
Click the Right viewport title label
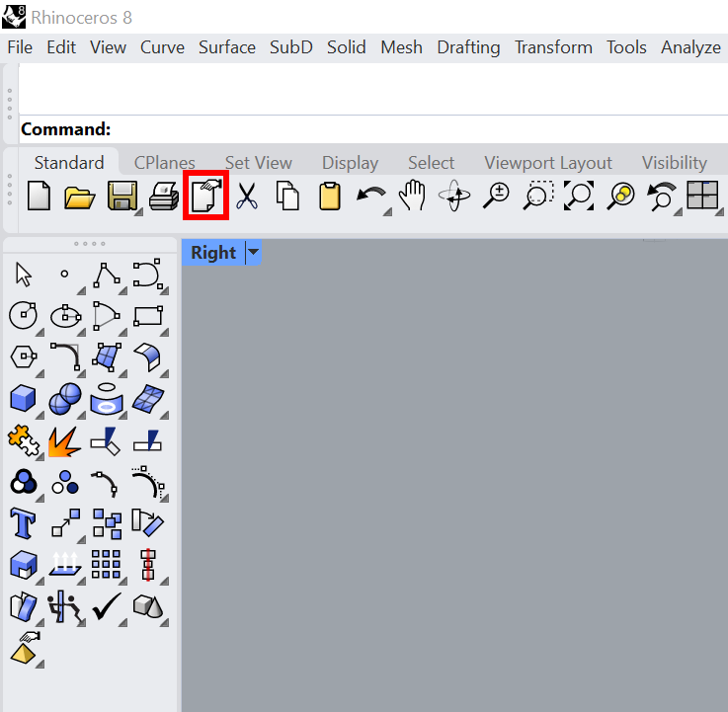pyautogui.click(x=213, y=253)
